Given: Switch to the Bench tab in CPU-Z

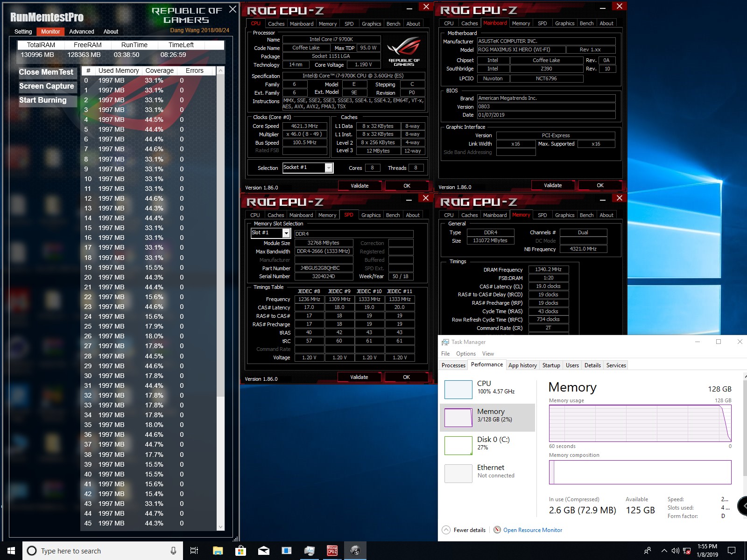Looking at the screenshot, I should (x=393, y=23).
